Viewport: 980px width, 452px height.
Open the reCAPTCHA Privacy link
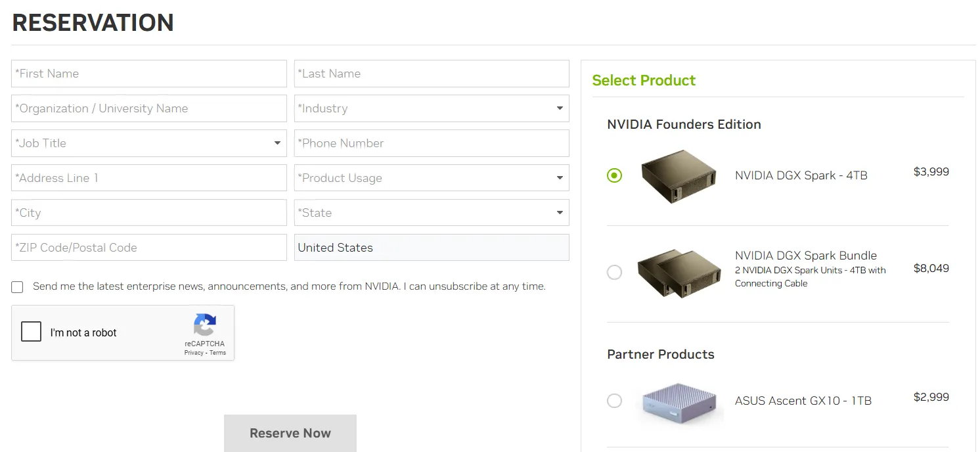194,352
